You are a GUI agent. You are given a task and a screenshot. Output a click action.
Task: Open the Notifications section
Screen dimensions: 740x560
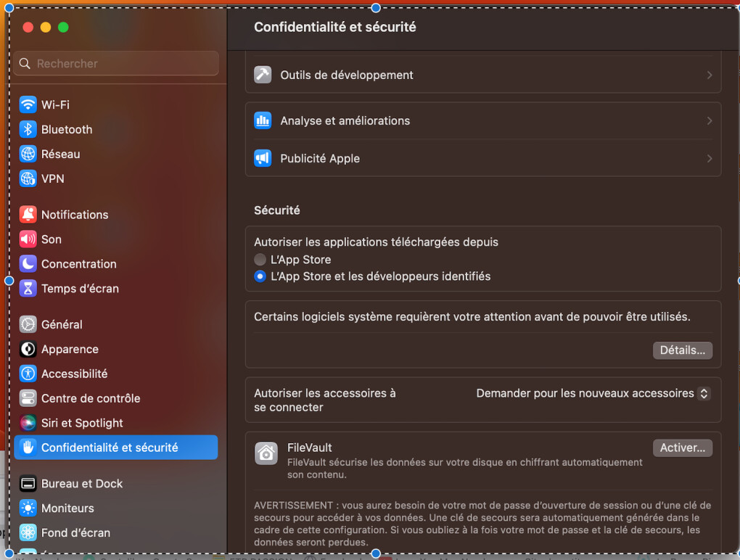pos(116,215)
